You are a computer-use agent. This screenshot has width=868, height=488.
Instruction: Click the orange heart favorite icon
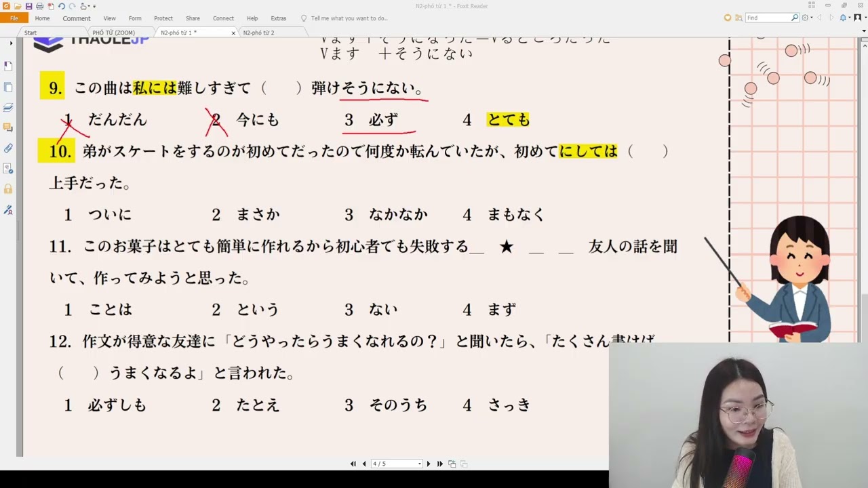(728, 18)
